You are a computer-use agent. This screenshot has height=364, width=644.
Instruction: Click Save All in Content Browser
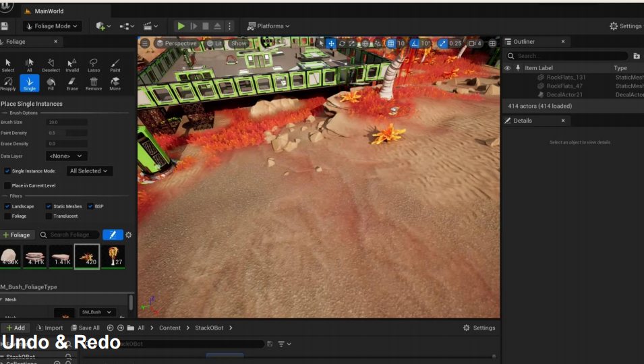[x=85, y=328]
